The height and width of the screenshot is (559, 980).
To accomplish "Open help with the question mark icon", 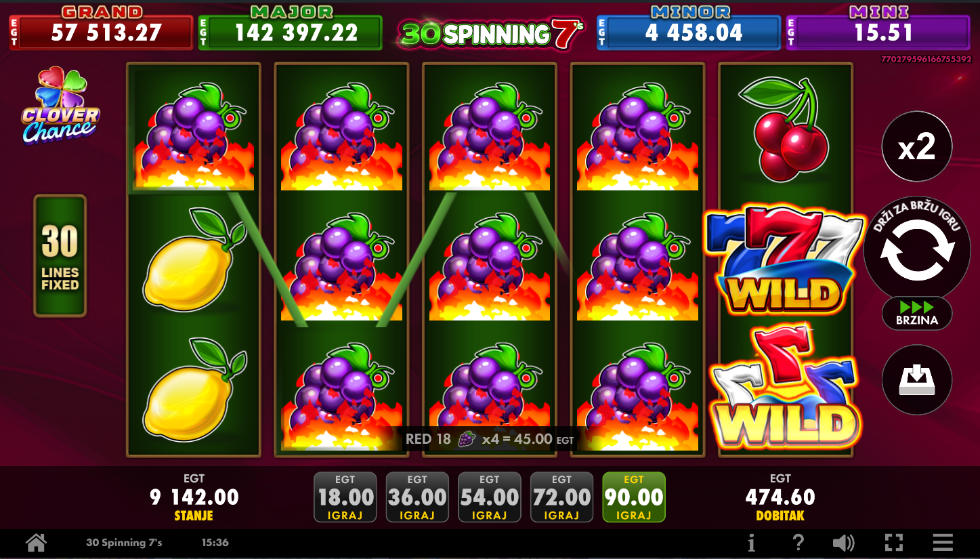I will [x=798, y=543].
